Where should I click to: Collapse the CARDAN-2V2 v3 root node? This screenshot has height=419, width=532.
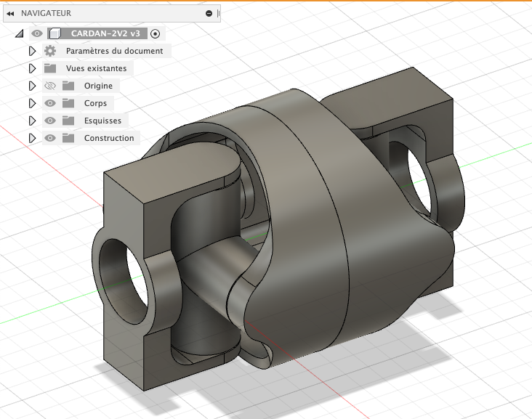coord(19,33)
